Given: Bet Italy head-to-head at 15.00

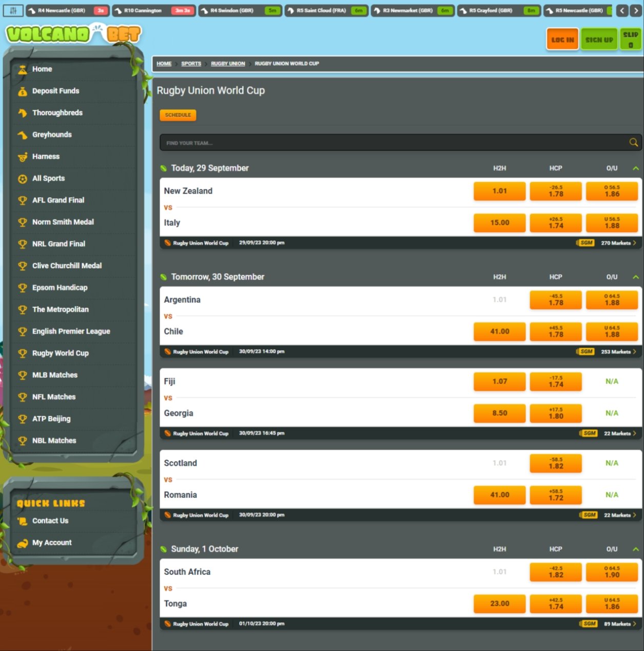Looking at the screenshot, I should click(x=500, y=223).
